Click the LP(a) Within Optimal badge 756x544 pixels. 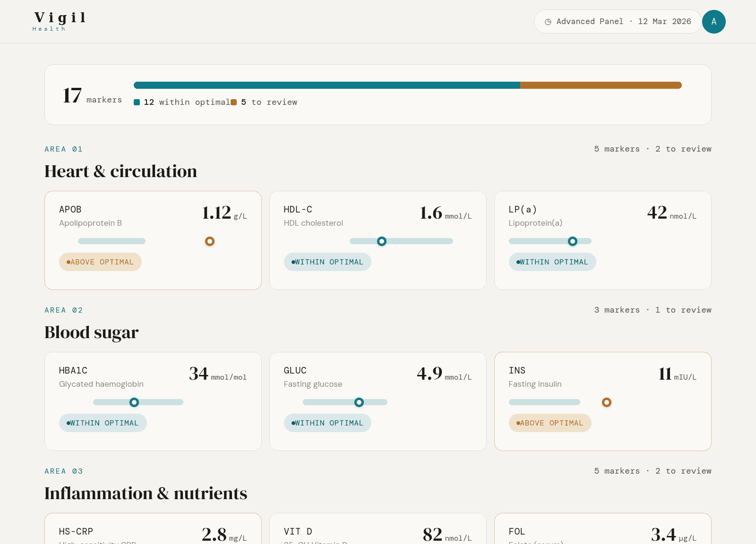tap(552, 262)
